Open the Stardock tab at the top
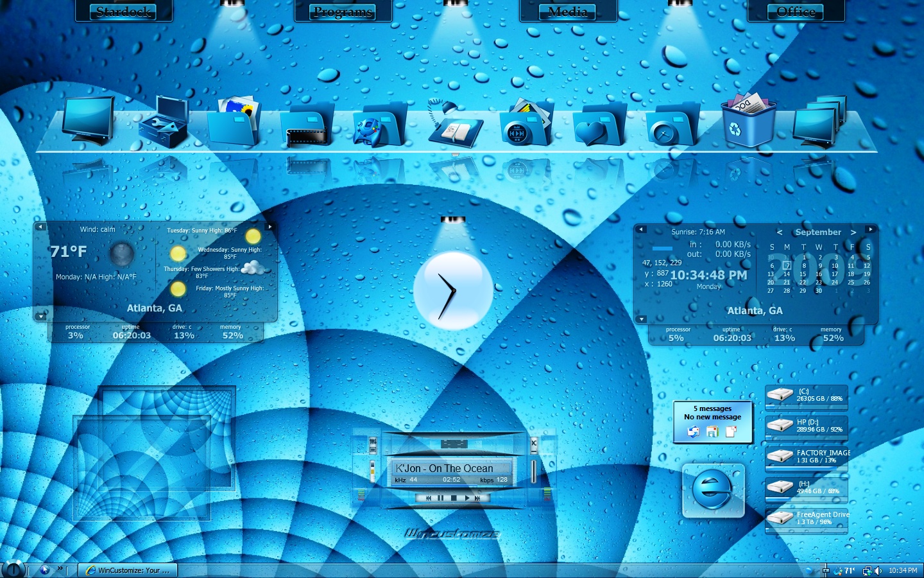924x578 pixels. (124, 11)
